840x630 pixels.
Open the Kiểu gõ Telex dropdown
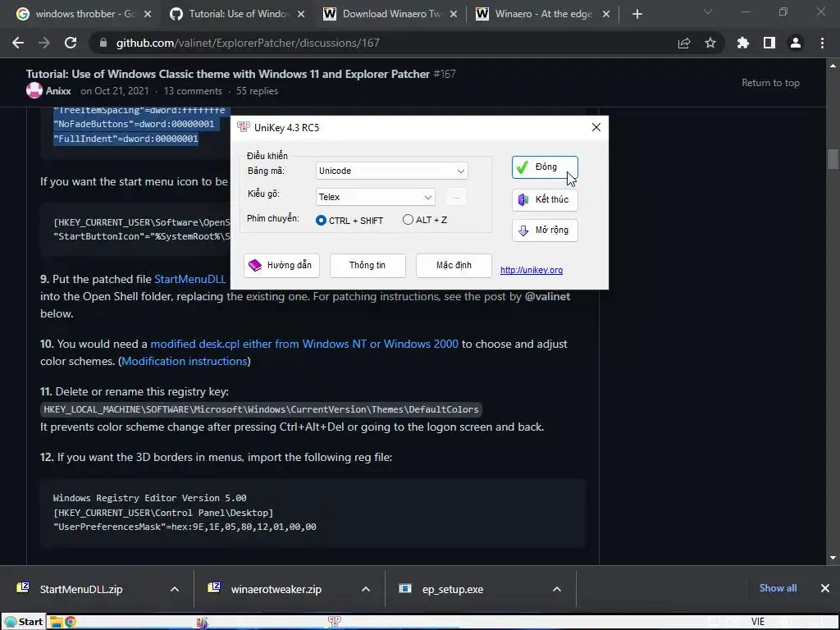click(375, 197)
